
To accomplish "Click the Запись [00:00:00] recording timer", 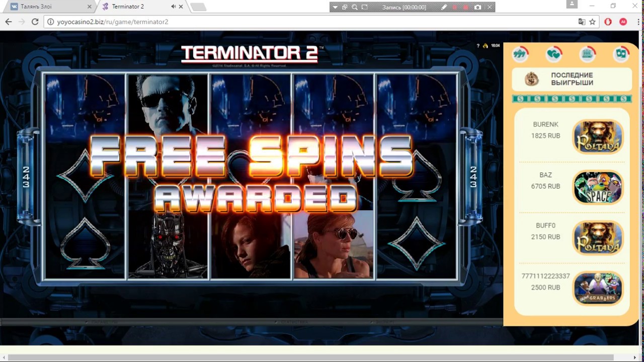I will pyautogui.click(x=404, y=7).
